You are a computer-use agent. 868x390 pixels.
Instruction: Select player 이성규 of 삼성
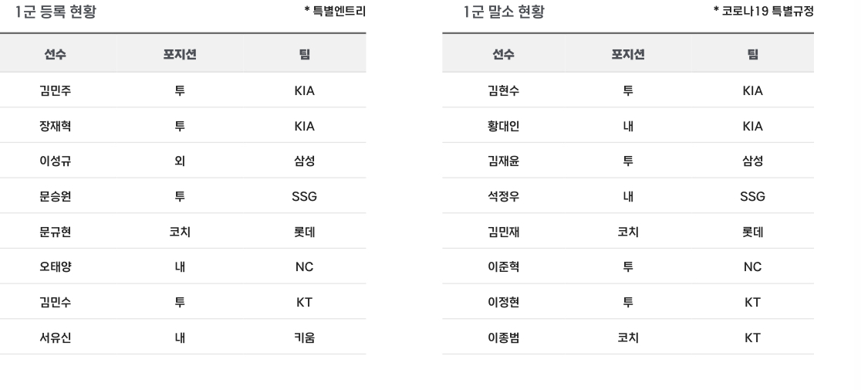(56, 161)
